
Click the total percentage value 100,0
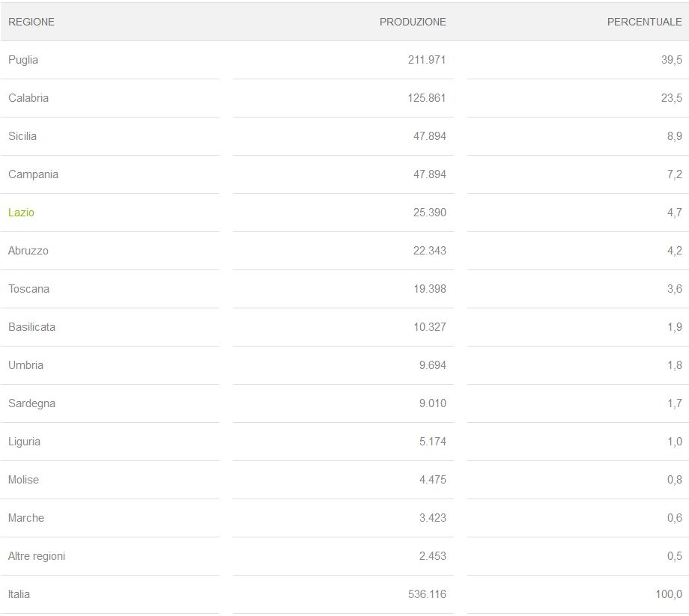[x=668, y=594]
